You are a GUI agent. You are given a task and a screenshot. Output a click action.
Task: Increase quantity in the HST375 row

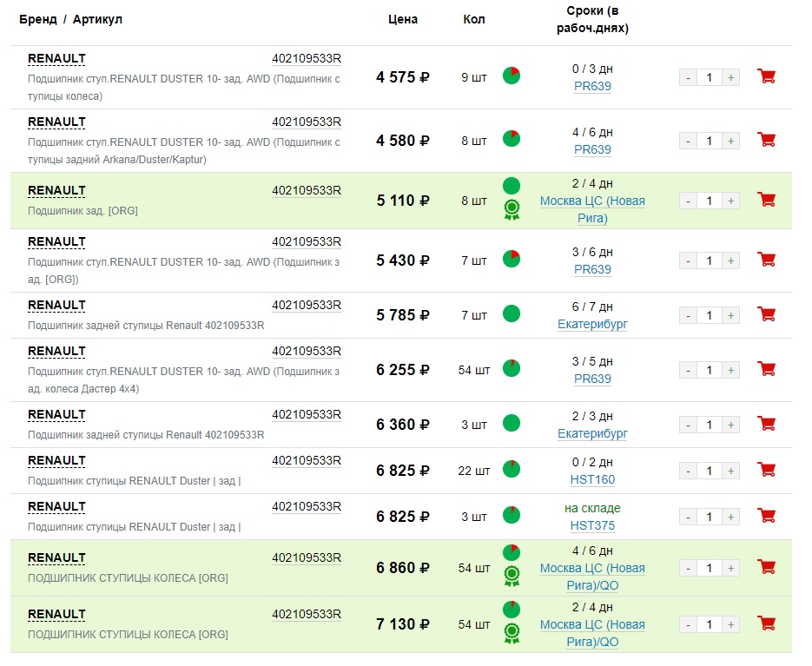(x=730, y=517)
